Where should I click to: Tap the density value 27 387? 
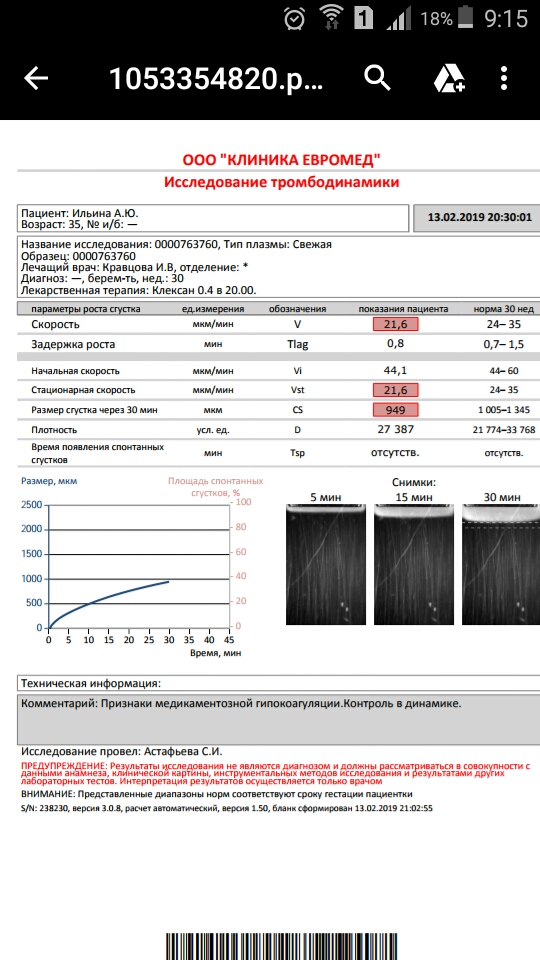(396, 430)
